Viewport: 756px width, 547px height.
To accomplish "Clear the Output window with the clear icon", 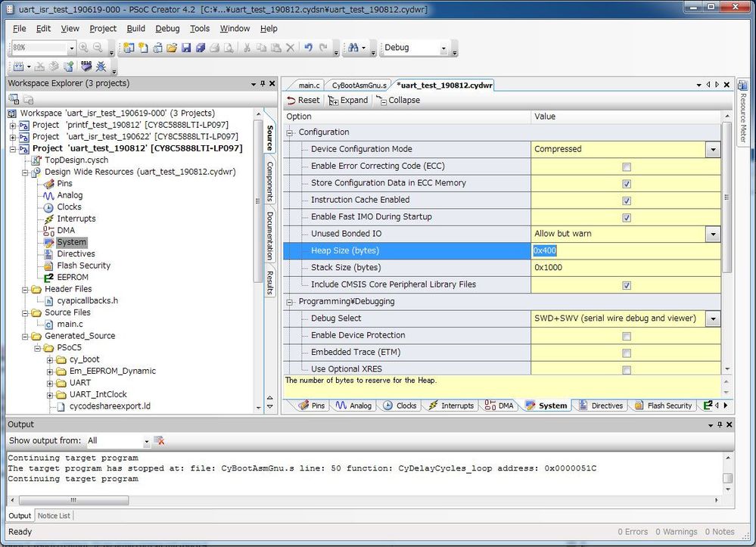I will coord(160,440).
